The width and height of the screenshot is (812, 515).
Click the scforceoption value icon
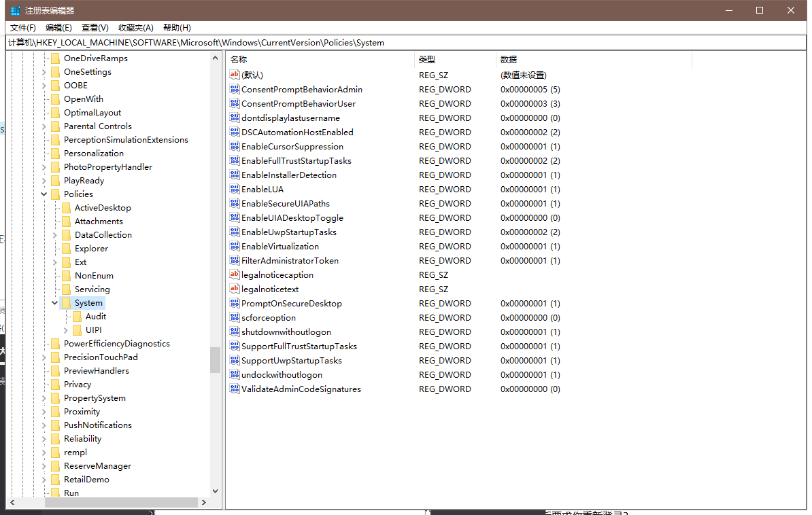(x=235, y=317)
